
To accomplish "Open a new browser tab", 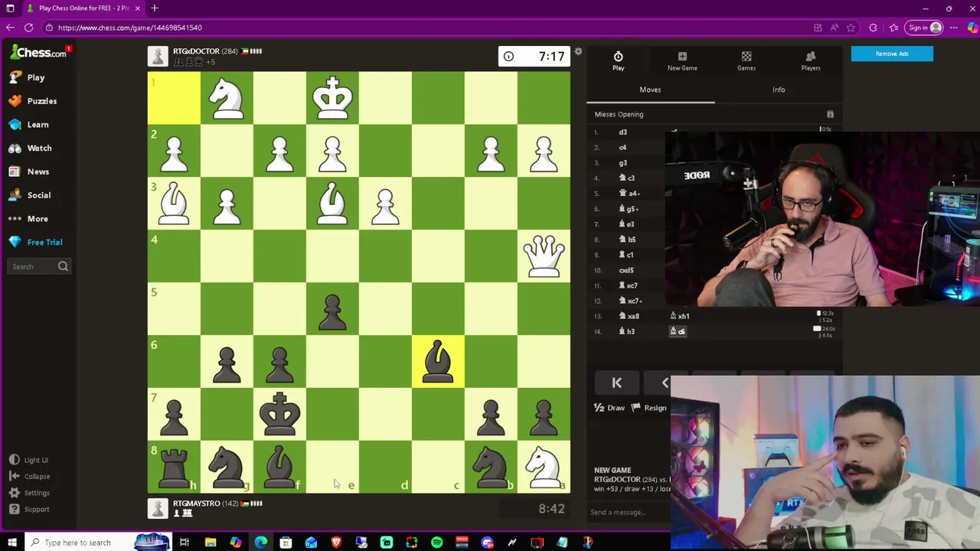I will pos(154,8).
